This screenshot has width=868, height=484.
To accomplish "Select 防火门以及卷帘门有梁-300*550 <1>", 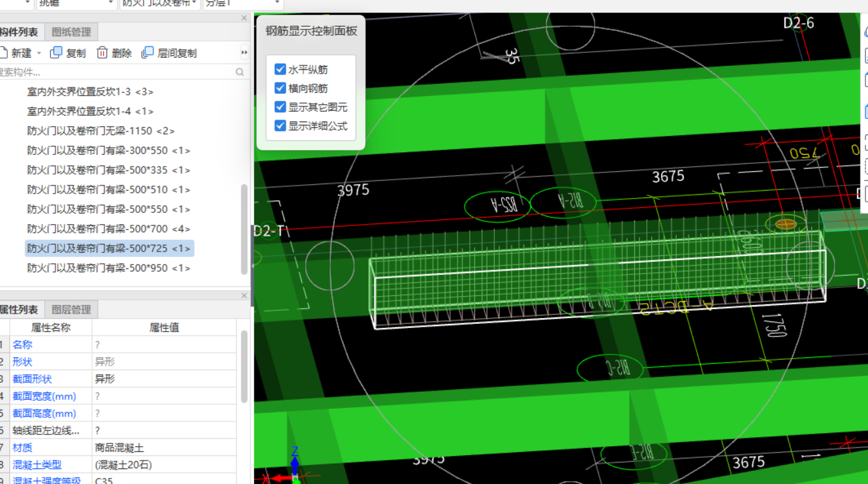I will [x=109, y=151].
